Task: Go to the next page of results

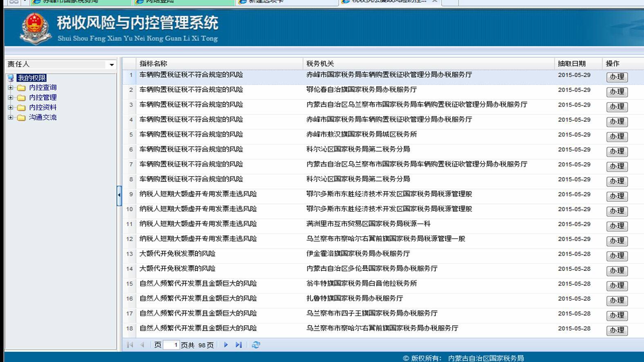Action: pos(226,345)
